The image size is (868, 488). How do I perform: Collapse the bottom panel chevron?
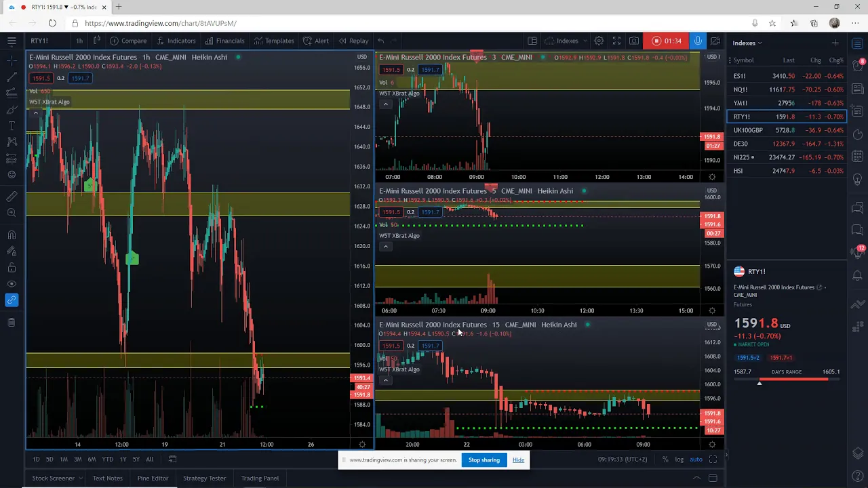coord(698,479)
